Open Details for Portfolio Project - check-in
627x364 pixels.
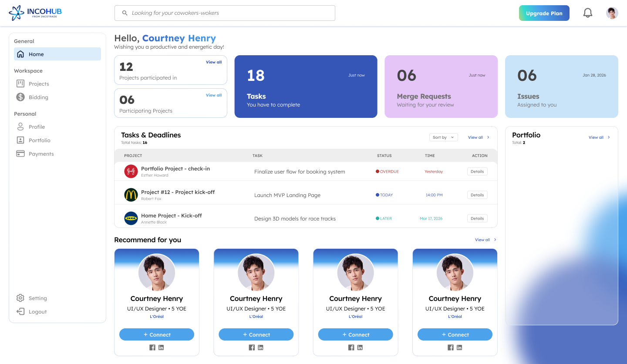tap(477, 171)
